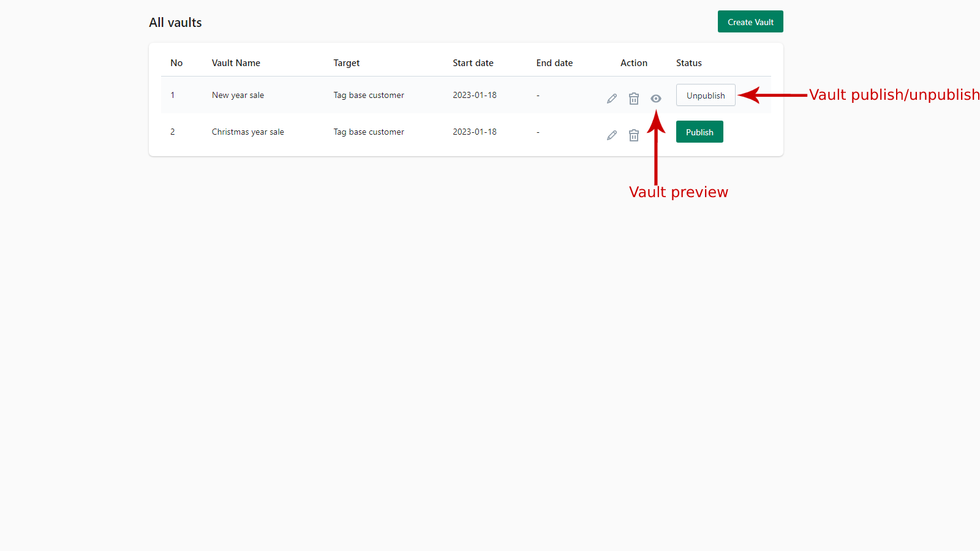The image size is (980, 551).
Task: Click the Start date column header
Action: click(473, 63)
